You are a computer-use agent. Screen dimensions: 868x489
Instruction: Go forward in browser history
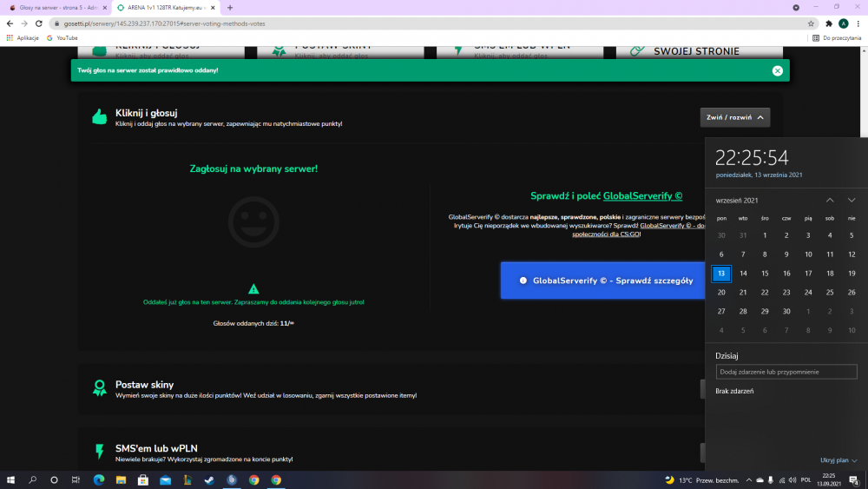pyautogui.click(x=24, y=23)
